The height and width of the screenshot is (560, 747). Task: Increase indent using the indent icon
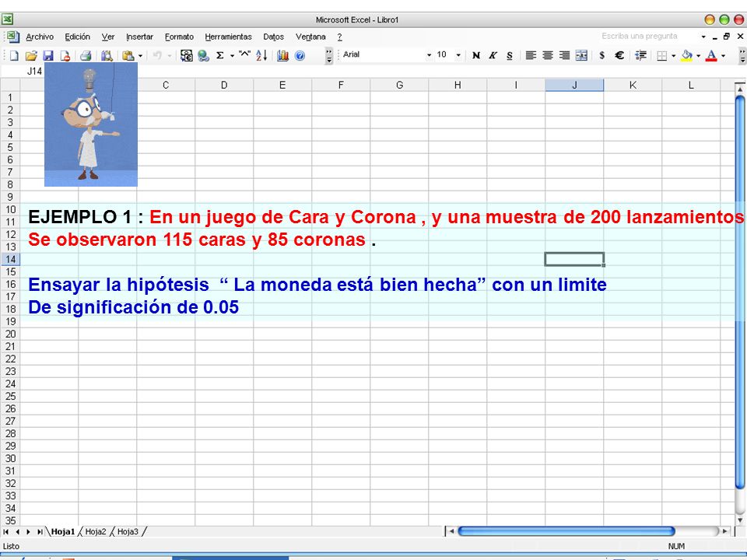pos(640,55)
